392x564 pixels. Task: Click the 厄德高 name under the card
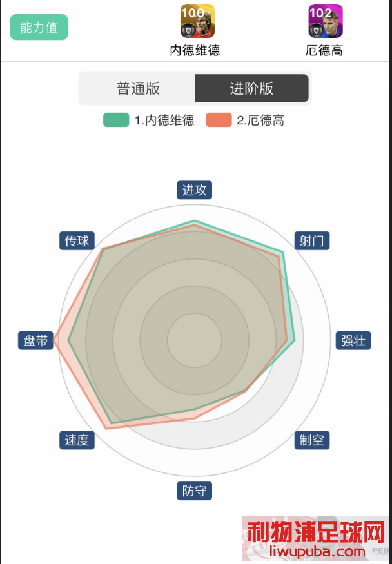click(x=324, y=50)
